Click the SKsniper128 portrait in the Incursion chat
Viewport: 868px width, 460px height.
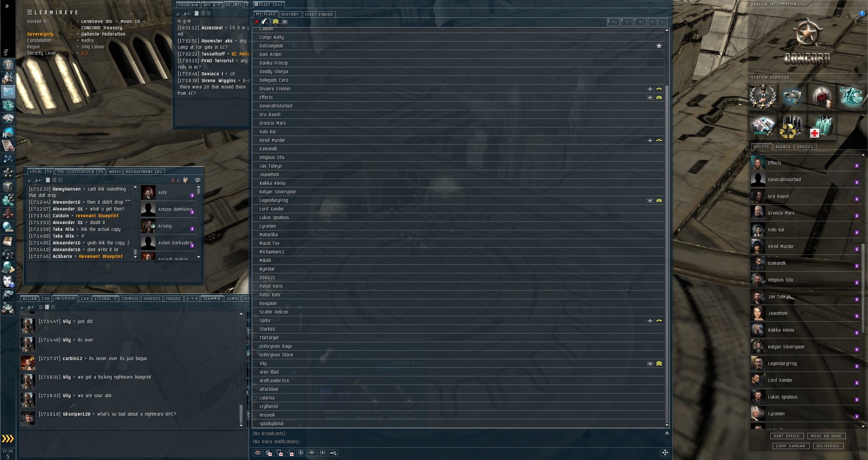pos(28,418)
